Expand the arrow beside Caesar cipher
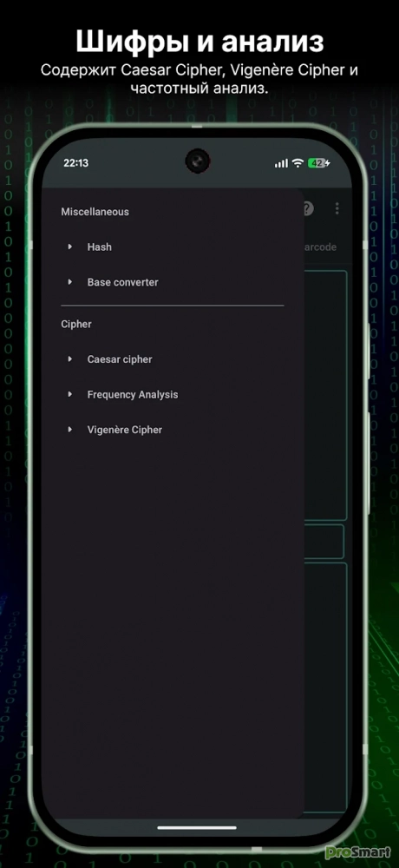The image size is (399, 868). point(69,358)
